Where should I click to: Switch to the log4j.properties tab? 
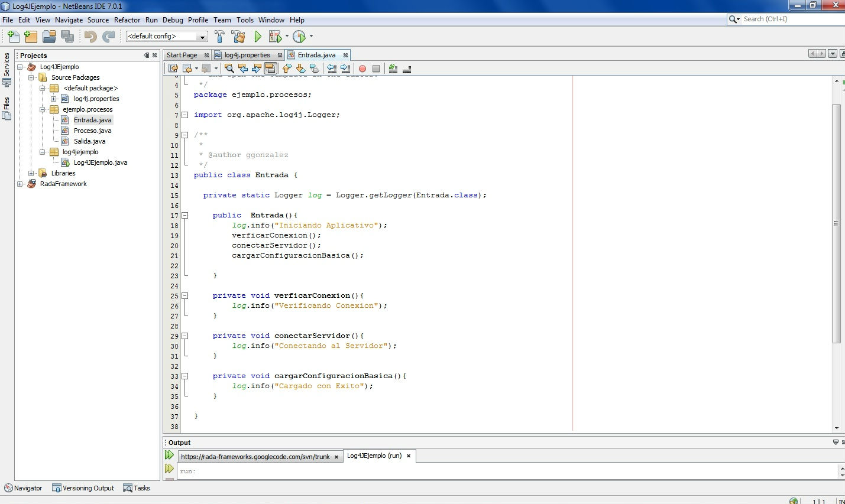pos(248,54)
